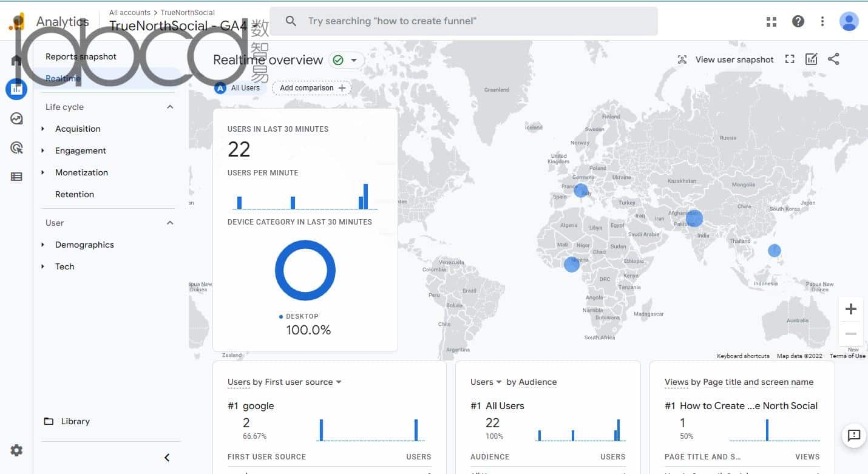Open the Advertising icon in the left rail

click(x=16, y=147)
